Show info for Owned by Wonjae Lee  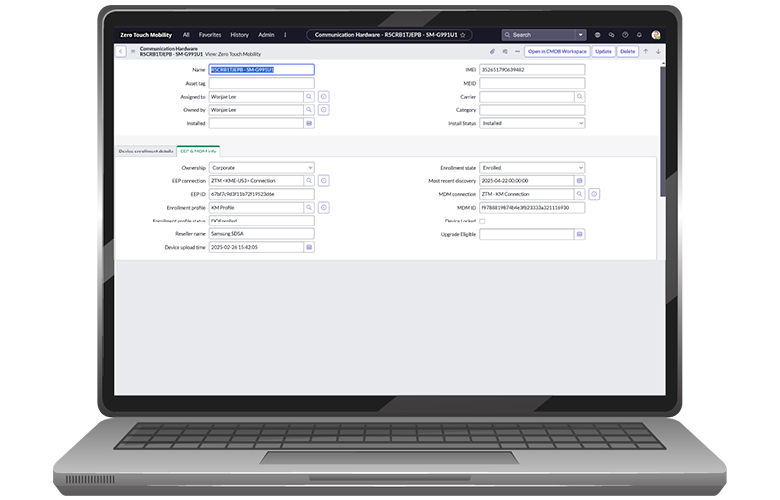click(323, 110)
